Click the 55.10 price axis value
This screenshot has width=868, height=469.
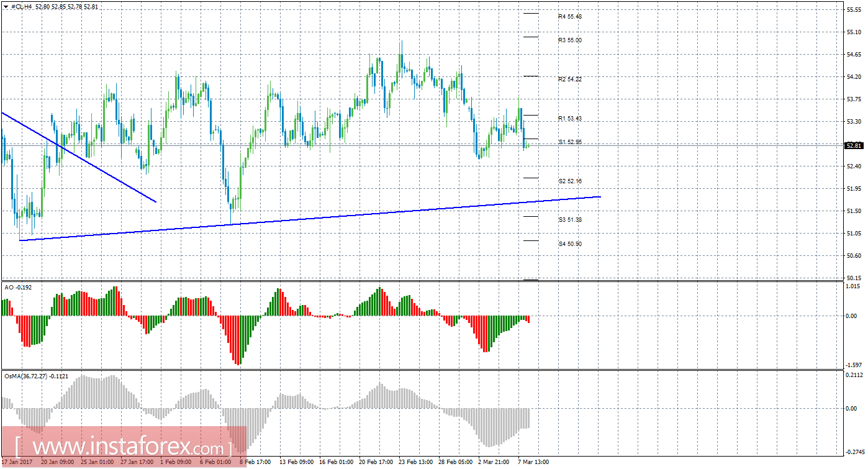(854, 32)
